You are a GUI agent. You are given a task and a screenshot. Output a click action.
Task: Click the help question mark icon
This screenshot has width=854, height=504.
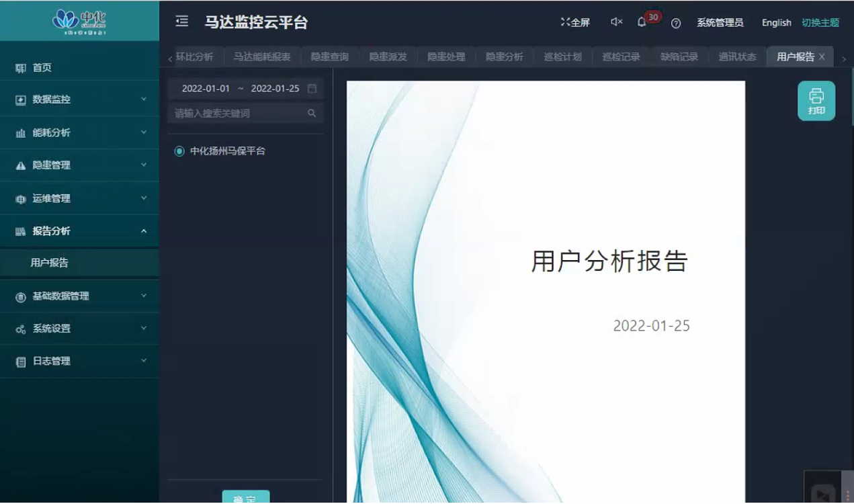676,23
